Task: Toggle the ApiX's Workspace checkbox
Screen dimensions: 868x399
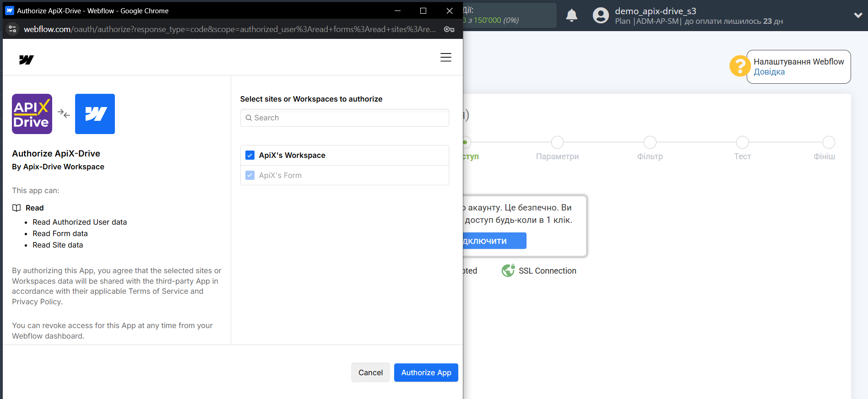Action: coord(250,155)
